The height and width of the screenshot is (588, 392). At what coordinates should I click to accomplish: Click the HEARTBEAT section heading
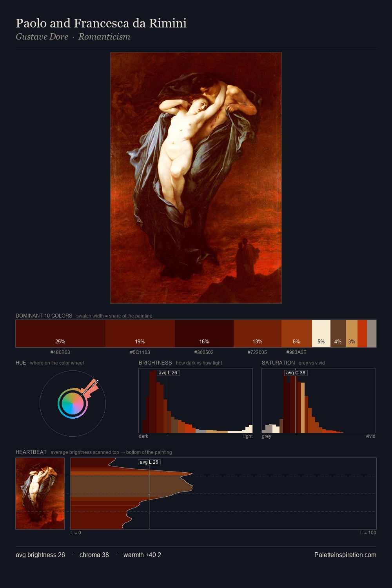(x=31, y=452)
